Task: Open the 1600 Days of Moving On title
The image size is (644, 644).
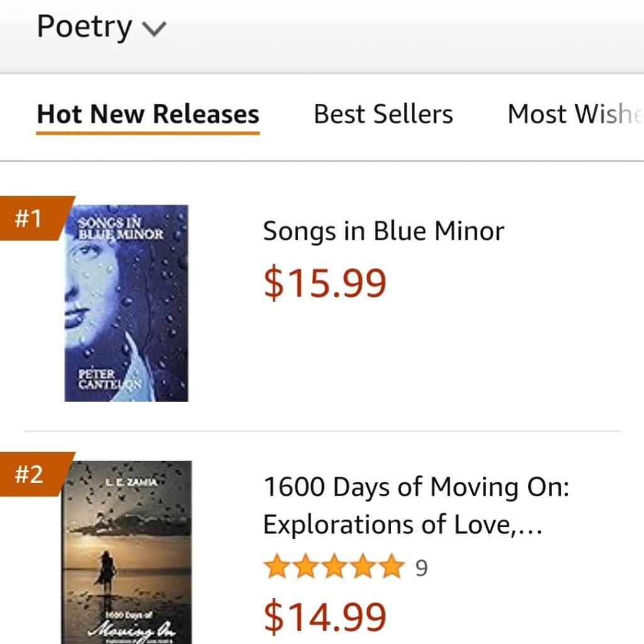Action: point(416,487)
